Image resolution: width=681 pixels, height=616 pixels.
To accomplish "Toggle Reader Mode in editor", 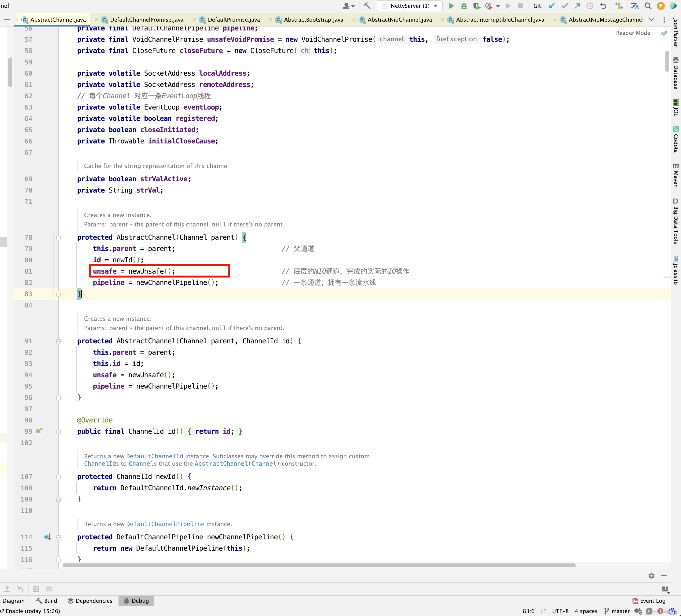I will (x=633, y=33).
